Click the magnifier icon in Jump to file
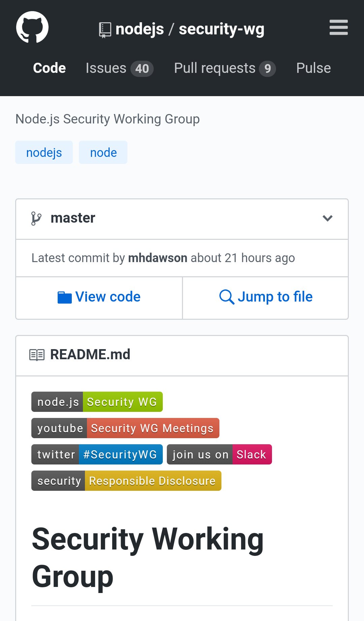The width and height of the screenshot is (364, 621). (x=227, y=297)
